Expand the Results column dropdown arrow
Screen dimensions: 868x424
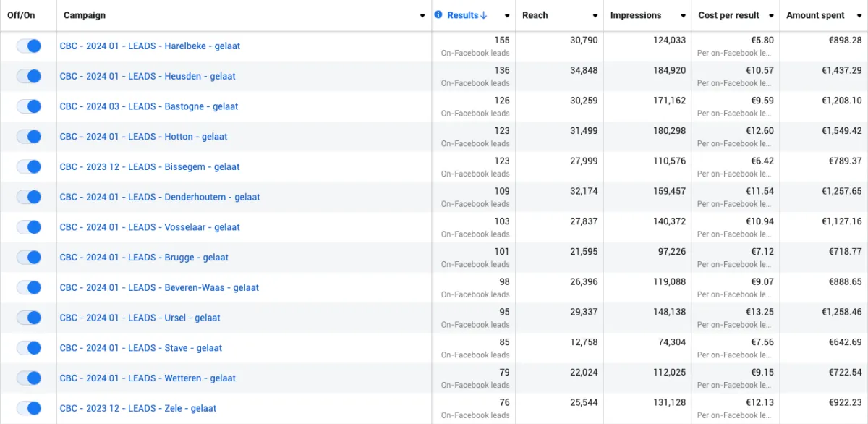(x=507, y=16)
